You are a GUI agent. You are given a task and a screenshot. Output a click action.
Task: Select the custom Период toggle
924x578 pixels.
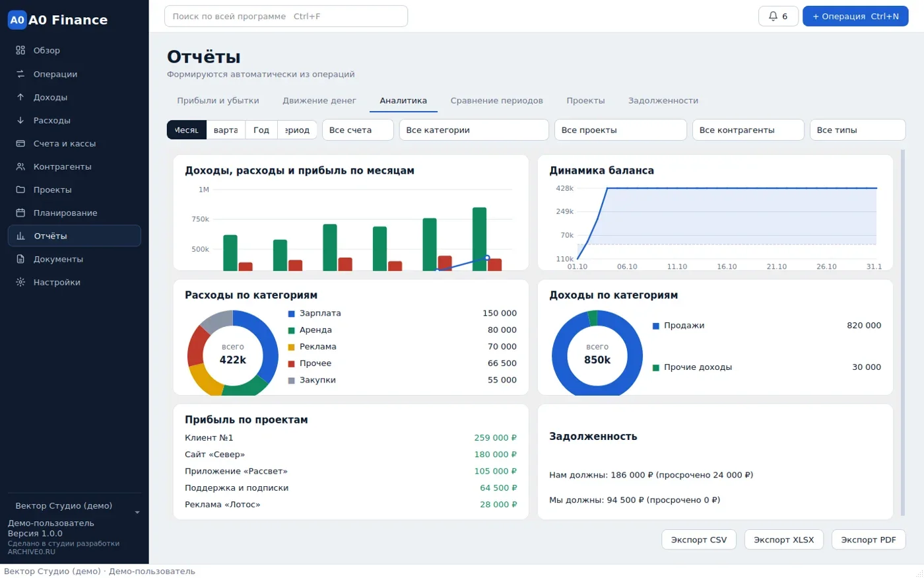[298, 130]
